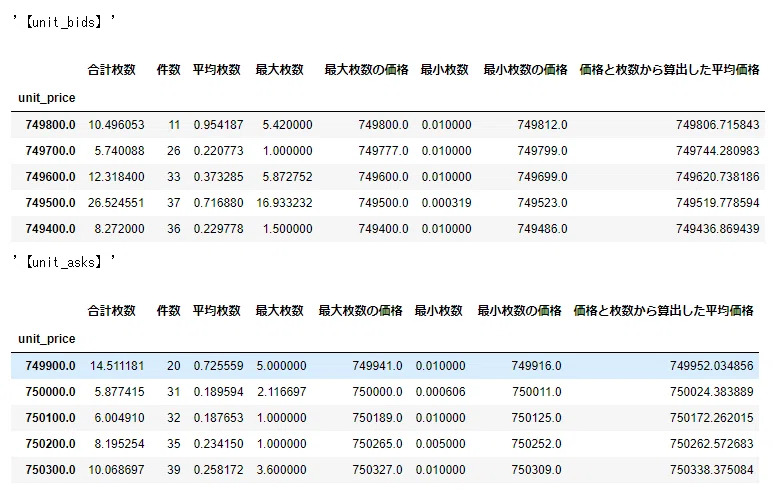Click max quantity price 750189.0
Viewport: 773px width, 491px height.
377,418
